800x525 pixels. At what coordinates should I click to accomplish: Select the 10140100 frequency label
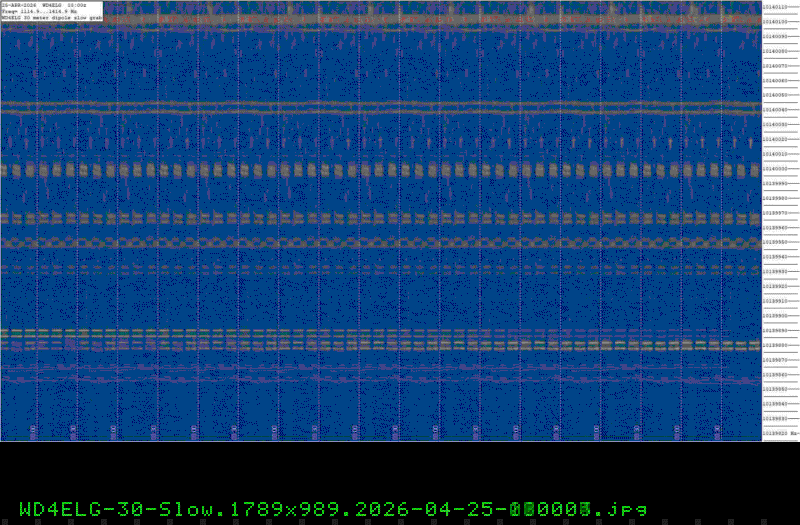point(774,22)
